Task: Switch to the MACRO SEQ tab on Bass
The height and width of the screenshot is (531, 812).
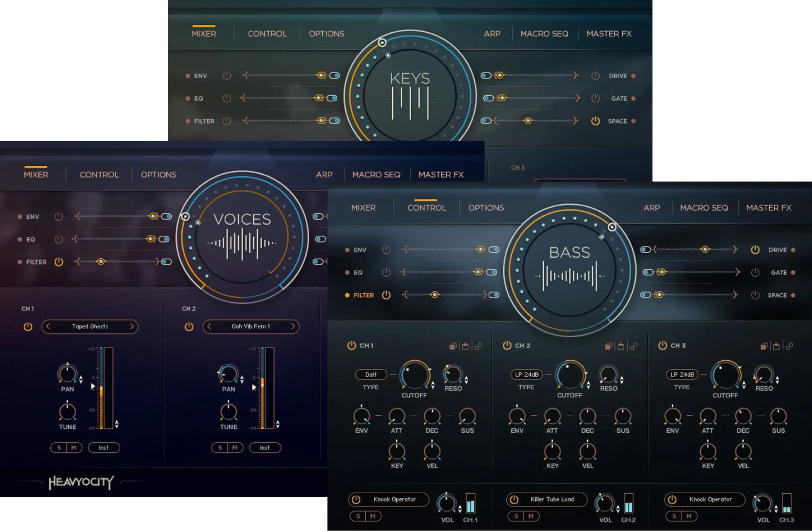Action: pos(704,208)
